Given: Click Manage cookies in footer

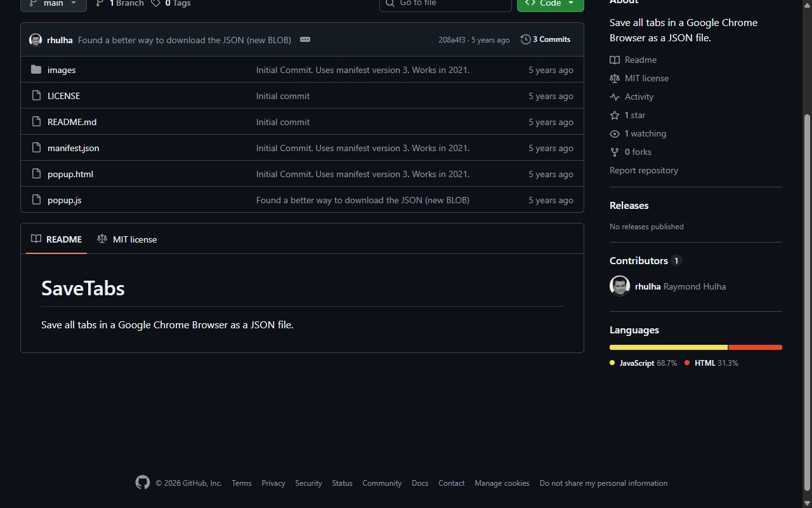Looking at the screenshot, I should point(502,483).
